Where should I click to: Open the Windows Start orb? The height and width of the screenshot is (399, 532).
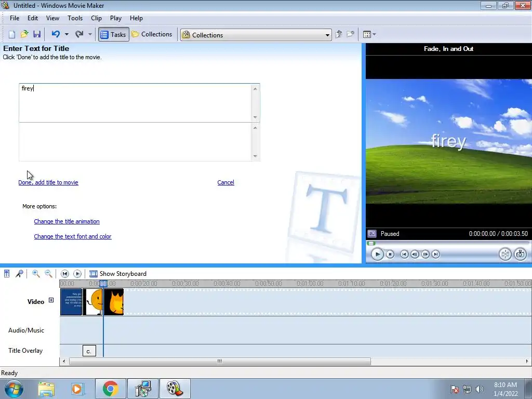[14, 389]
